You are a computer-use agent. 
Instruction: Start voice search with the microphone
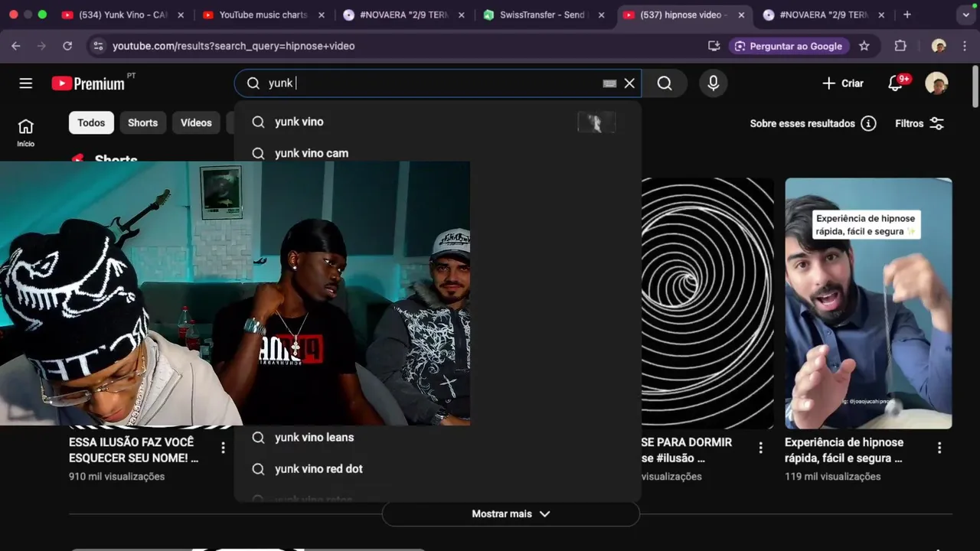[713, 83]
